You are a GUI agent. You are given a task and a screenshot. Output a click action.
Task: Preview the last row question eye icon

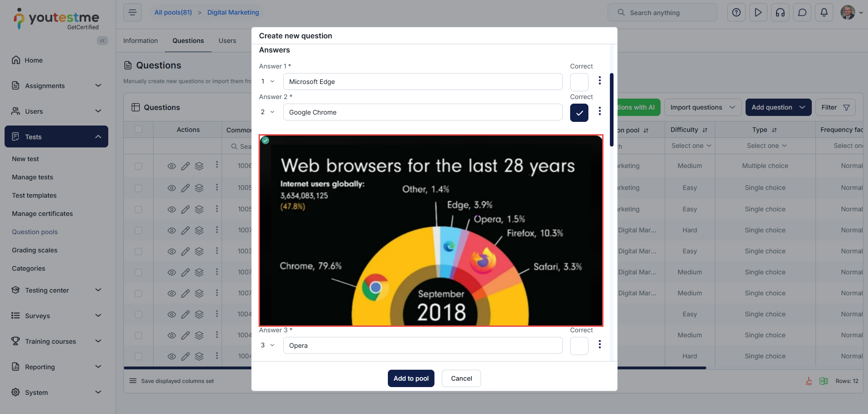point(172,356)
